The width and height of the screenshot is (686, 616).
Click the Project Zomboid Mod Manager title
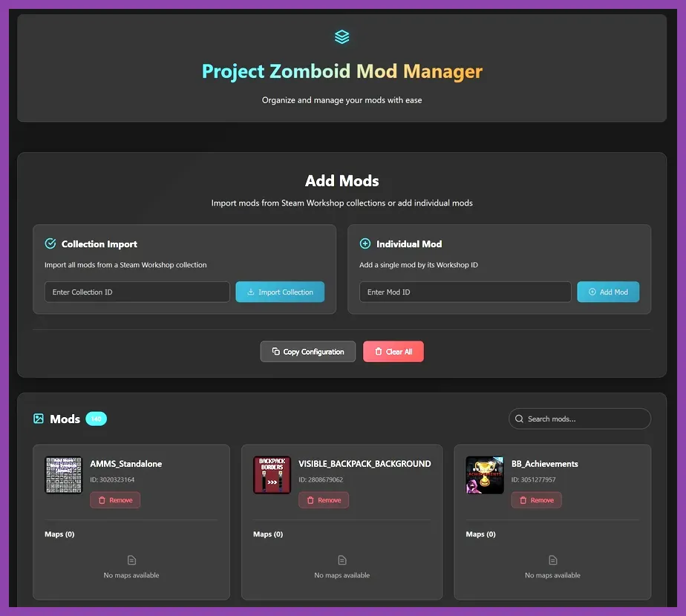point(342,71)
